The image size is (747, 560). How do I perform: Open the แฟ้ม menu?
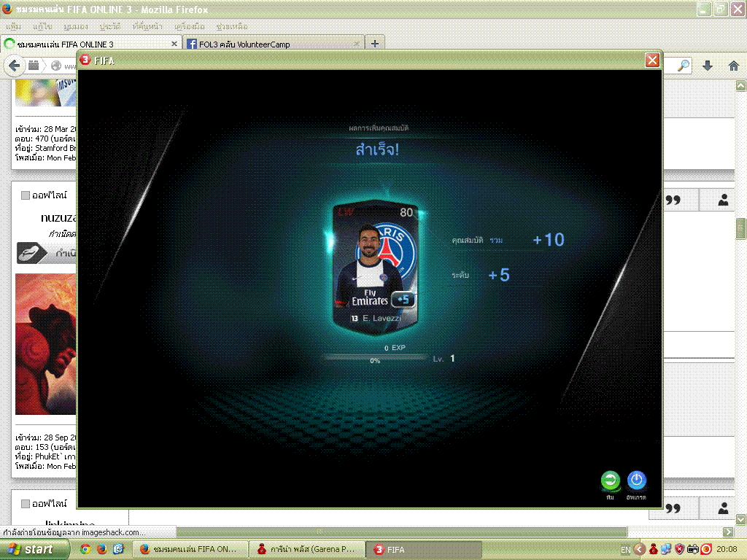pyautogui.click(x=13, y=26)
